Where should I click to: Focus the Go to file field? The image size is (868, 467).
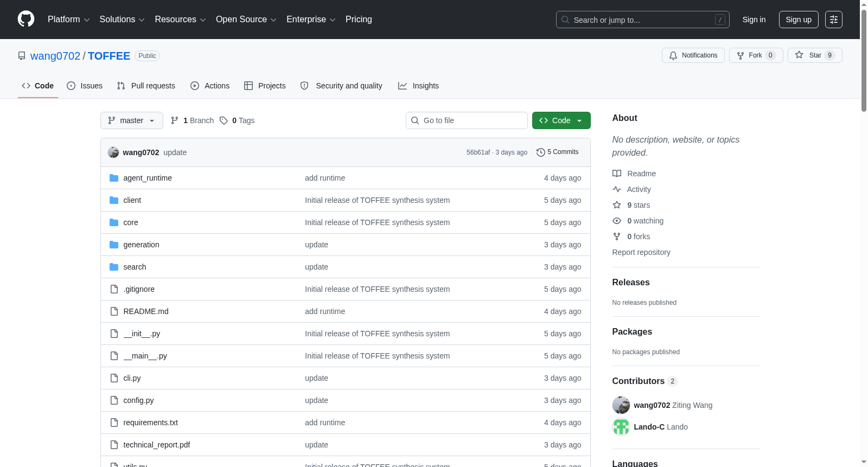click(x=467, y=120)
